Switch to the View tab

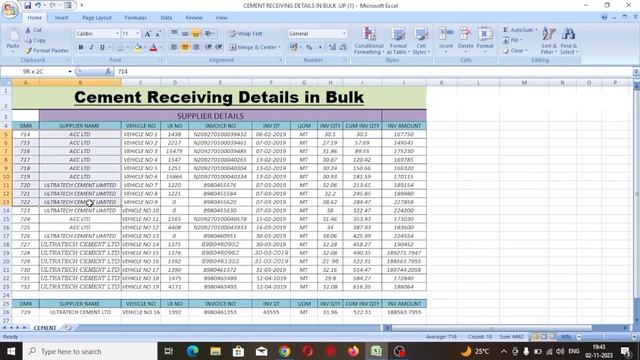point(221,18)
